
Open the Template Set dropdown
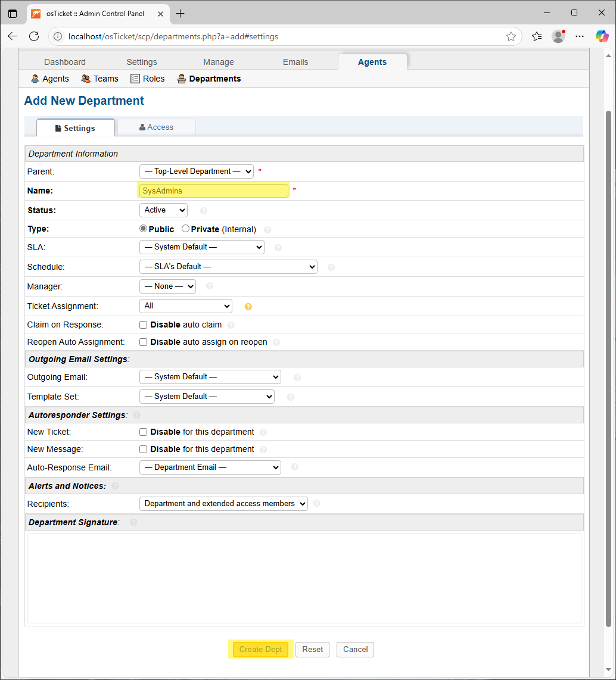coord(207,397)
